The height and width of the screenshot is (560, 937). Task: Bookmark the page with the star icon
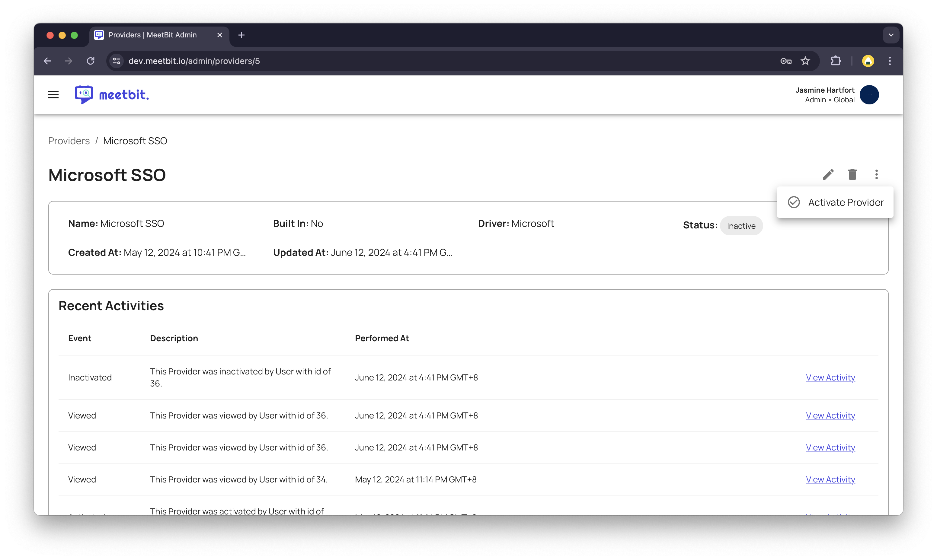coord(805,61)
